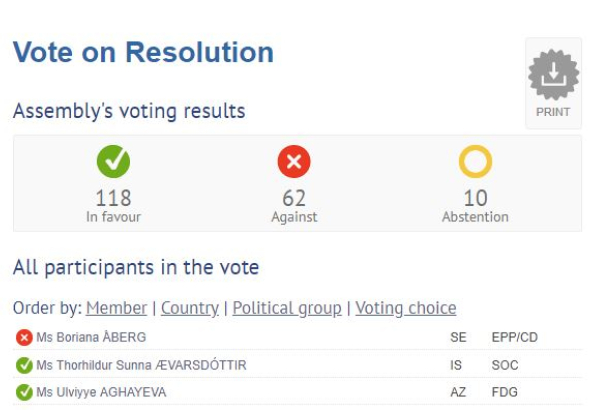The height and width of the screenshot is (410, 590).
Task: Click the Vote on Resolution heading
Action: tap(143, 52)
